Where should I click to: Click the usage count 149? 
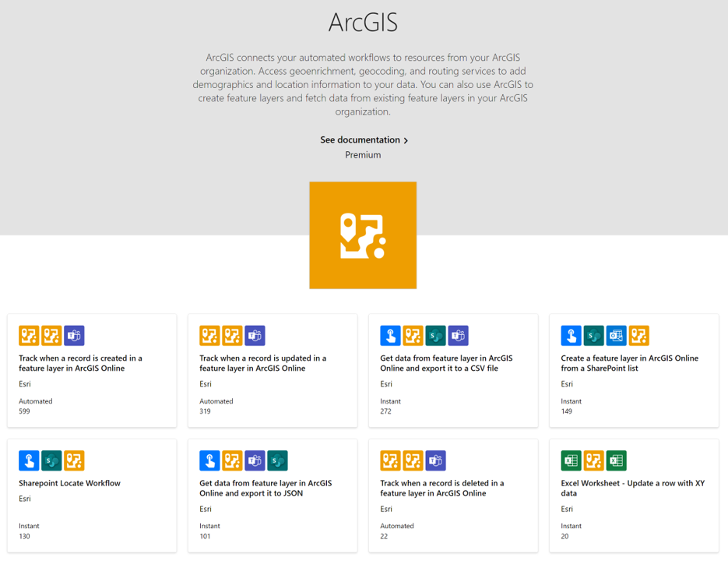566,411
